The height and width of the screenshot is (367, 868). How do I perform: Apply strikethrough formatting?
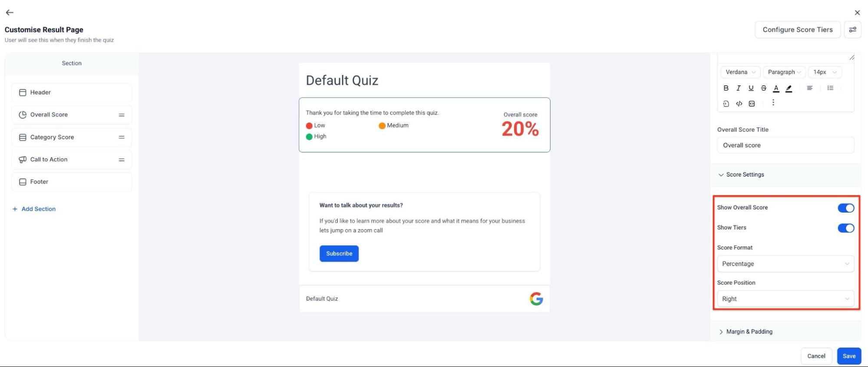click(763, 88)
